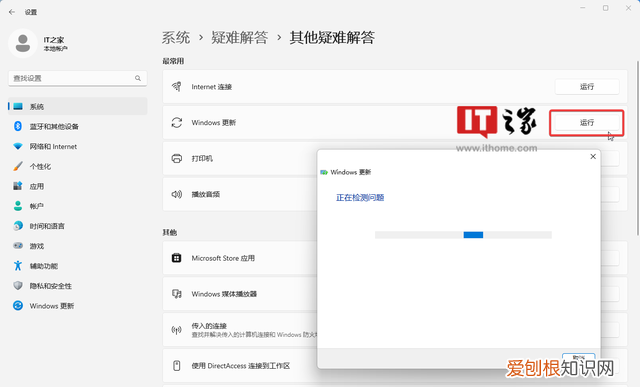640x387 pixels.
Task: Click the Windows 媒体播放器 label
Action: click(x=224, y=294)
